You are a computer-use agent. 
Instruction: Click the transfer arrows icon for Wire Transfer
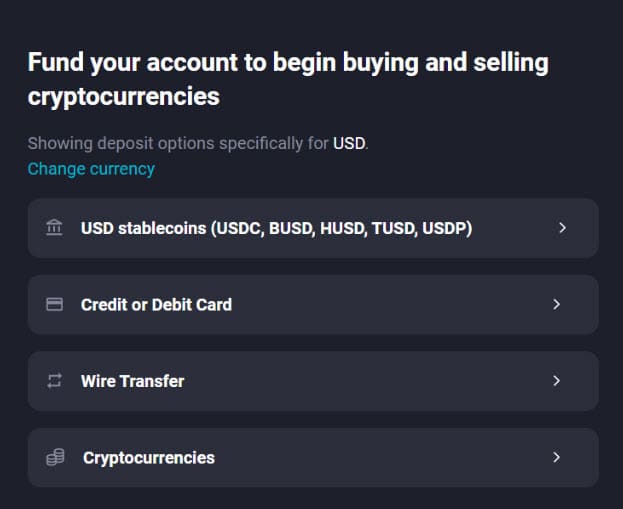point(54,381)
